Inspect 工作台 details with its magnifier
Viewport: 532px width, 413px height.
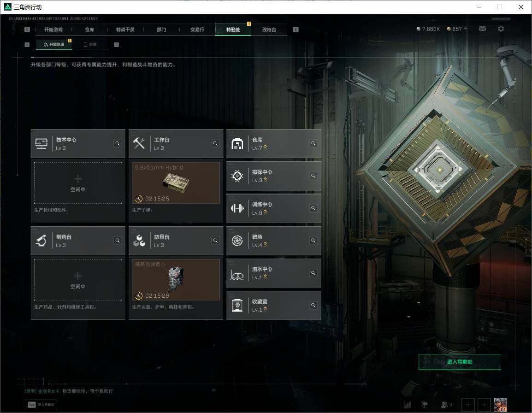pyautogui.click(x=215, y=143)
